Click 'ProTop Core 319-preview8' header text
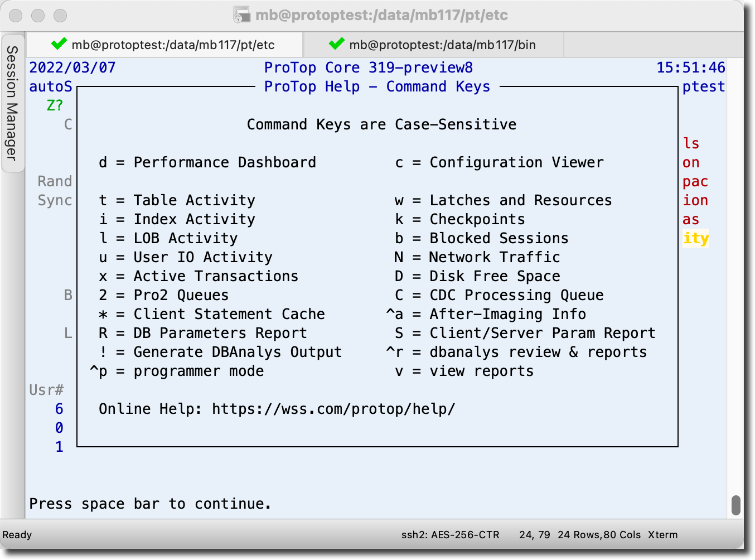The image size is (755, 560). coord(369,68)
